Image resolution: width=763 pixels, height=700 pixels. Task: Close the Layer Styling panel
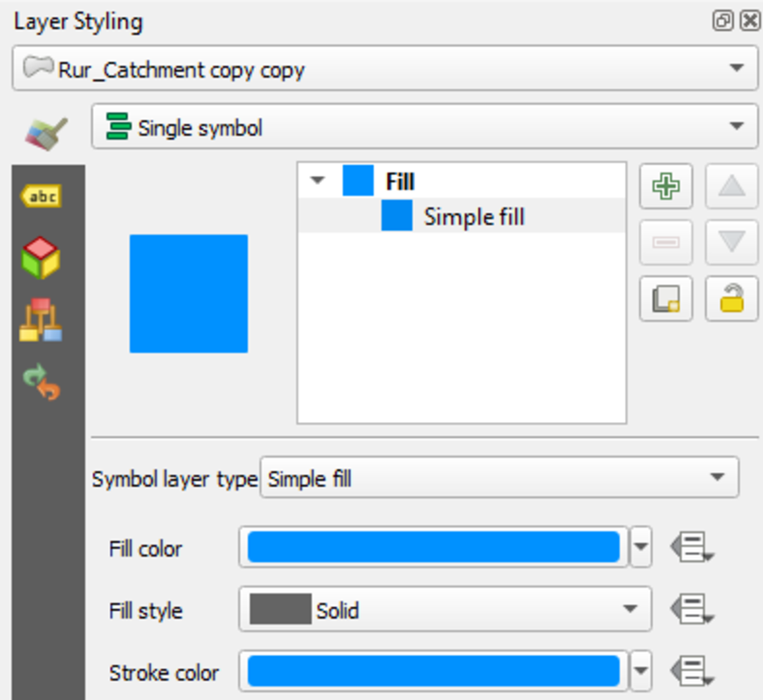(x=749, y=21)
